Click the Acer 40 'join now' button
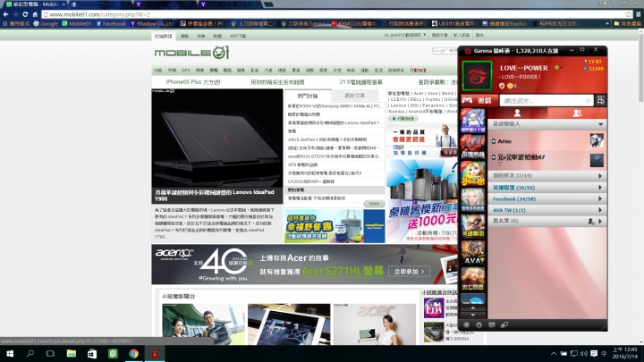Screen dimensions: 644x362 point(409,272)
